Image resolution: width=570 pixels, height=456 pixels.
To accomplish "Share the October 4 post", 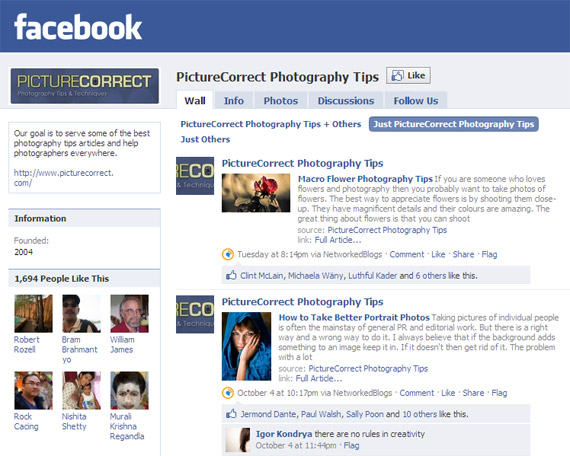I will (x=473, y=393).
